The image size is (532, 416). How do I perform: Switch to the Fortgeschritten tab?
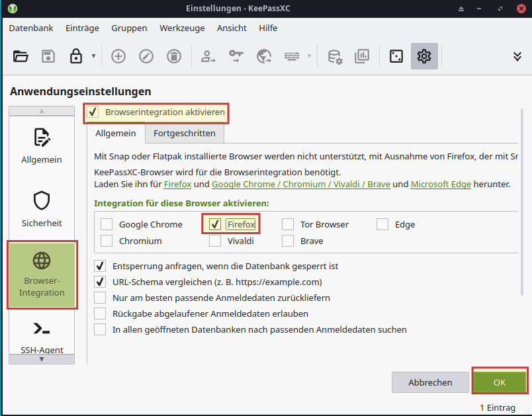tap(184, 133)
